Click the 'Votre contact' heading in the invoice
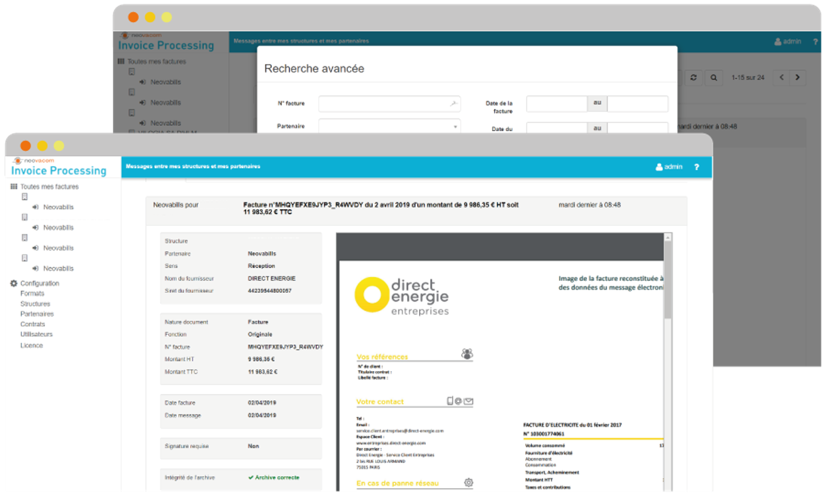The image size is (825, 504). point(380,402)
